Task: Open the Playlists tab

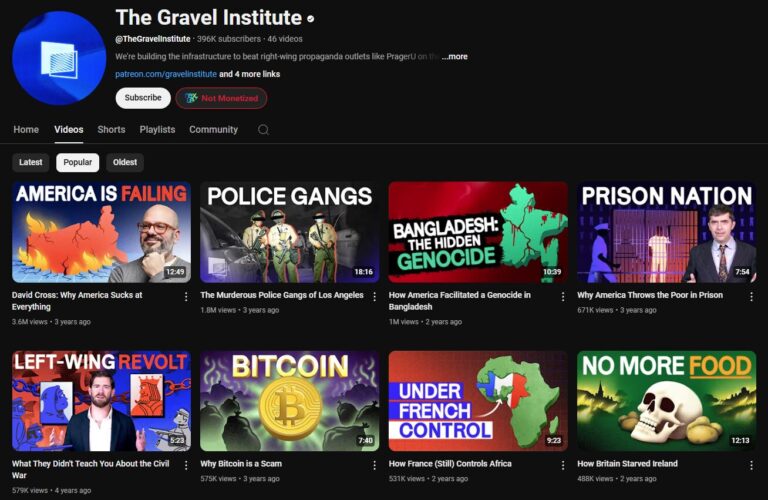Action: (157, 130)
